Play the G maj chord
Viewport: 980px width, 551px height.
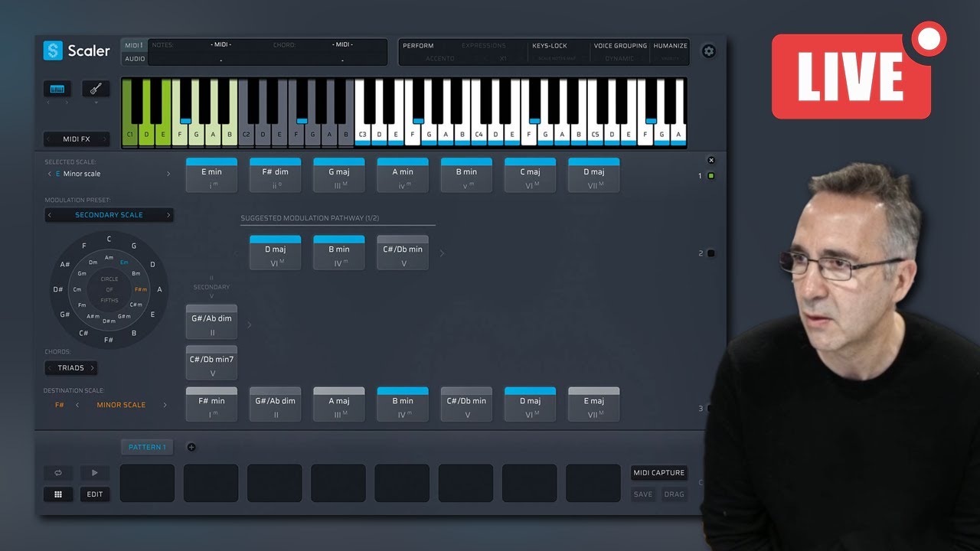(338, 175)
